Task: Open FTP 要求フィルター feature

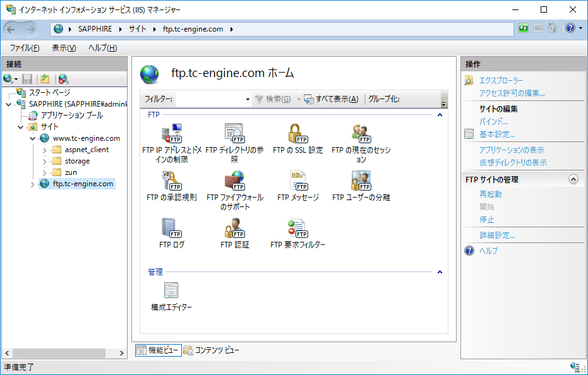Action: (x=297, y=233)
